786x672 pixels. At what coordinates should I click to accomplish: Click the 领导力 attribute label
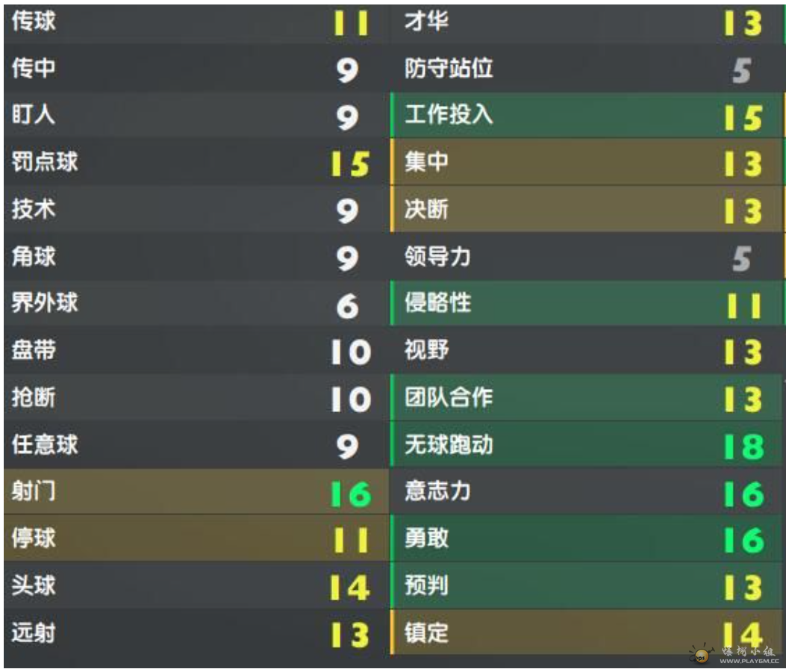[x=437, y=257]
